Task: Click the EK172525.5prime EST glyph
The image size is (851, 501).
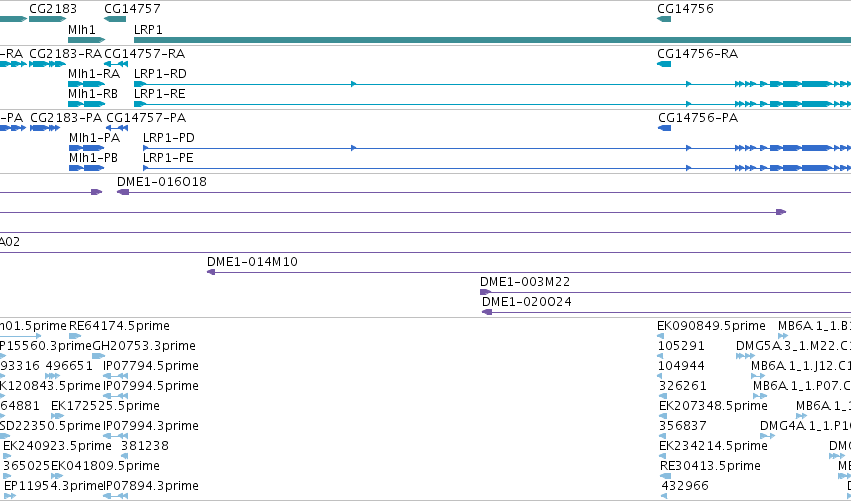Action: pos(58,416)
